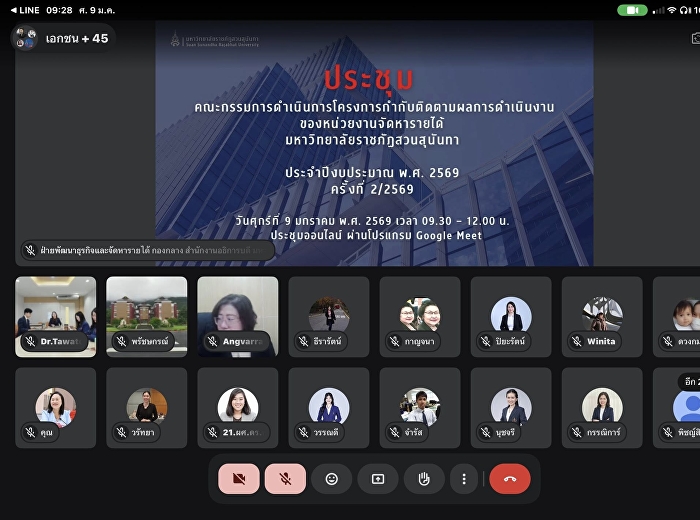This screenshot has width=700, height=520.
Task: Click the muted mic icon on Angvarra's label
Action: click(x=212, y=341)
